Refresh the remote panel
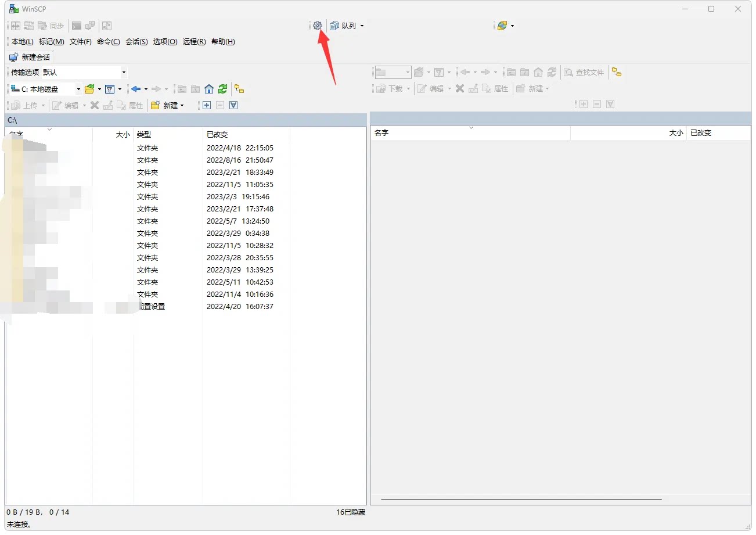 552,73
